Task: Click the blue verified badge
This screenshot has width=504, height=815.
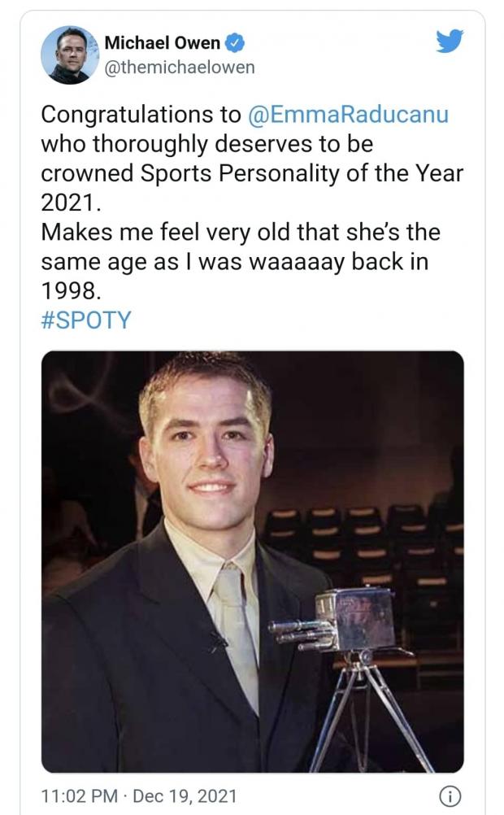Action: [x=235, y=44]
